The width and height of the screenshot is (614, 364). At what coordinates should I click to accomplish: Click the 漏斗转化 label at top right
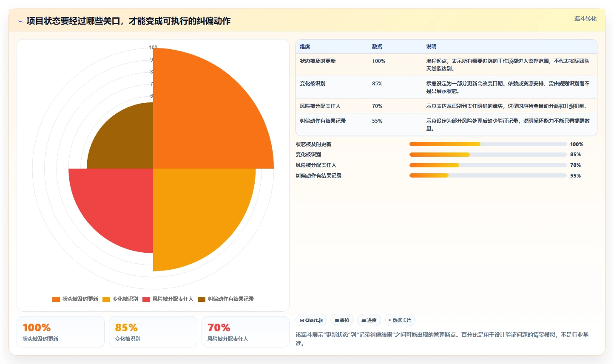(x=585, y=19)
